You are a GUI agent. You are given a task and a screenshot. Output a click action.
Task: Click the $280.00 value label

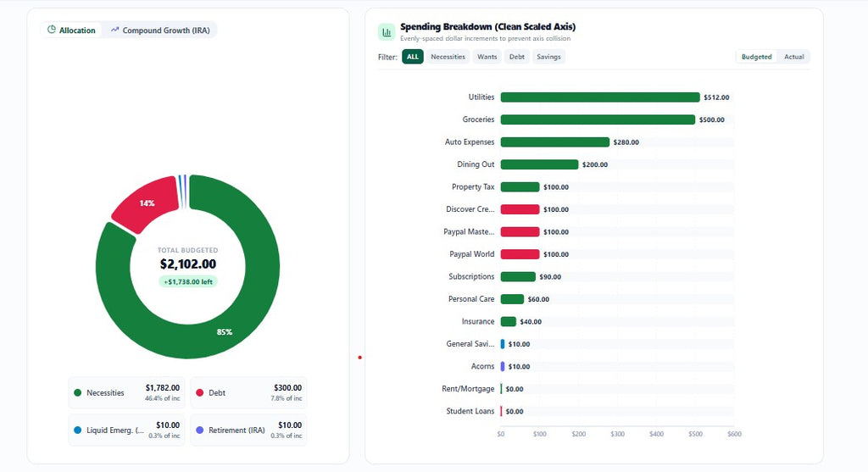pos(626,142)
